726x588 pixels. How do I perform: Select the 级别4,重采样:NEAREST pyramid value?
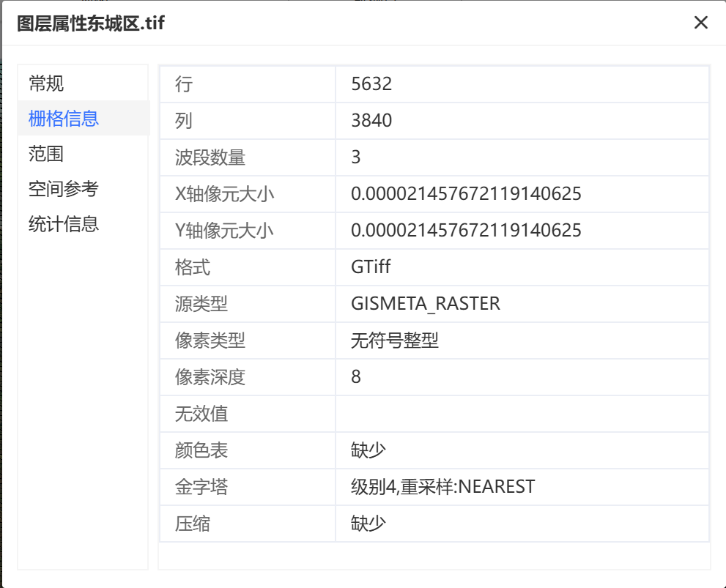pos(443,487)
